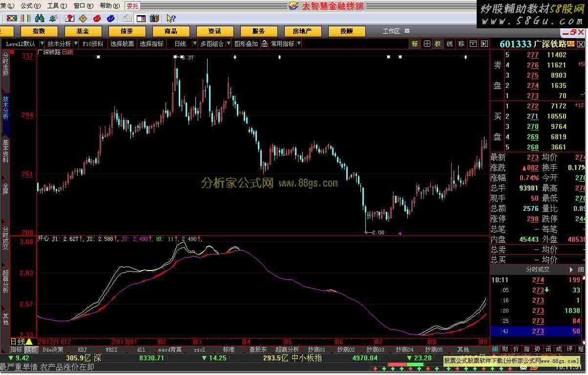Click the right arrow beside 分时成交
588x375 pixels.
pos(571,269)
